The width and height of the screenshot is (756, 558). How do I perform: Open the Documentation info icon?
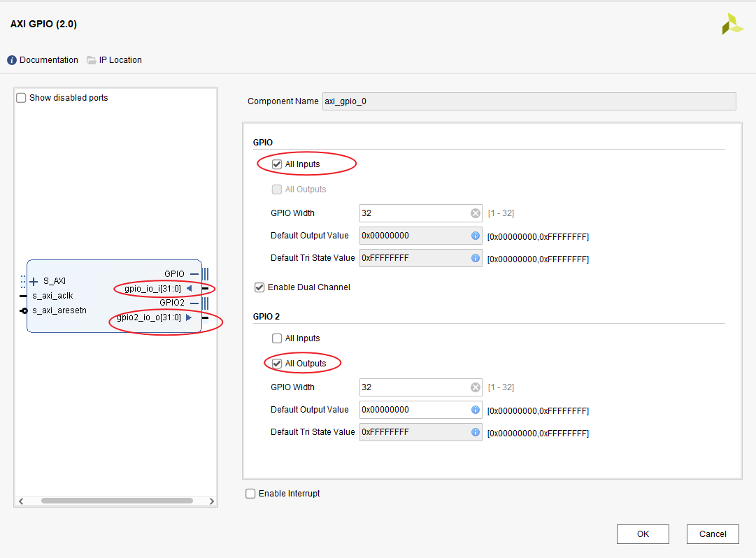coord(12,60)
